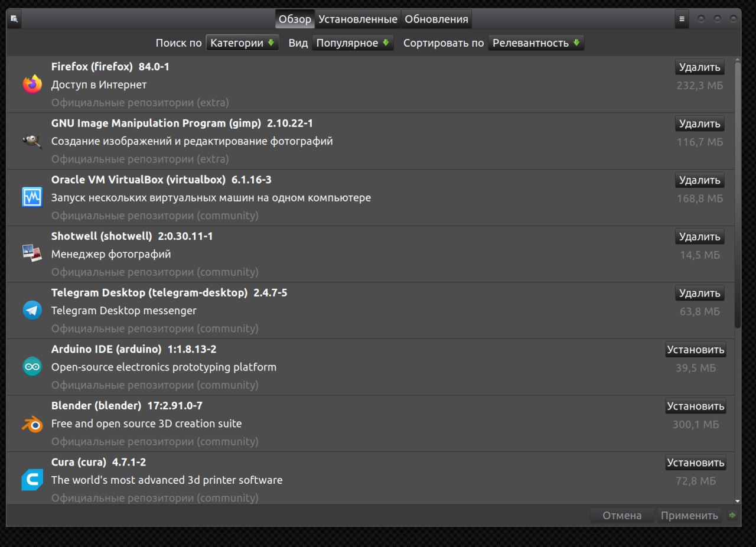Click the 39,5 МБ size of Arduino IDE
The image size is (756, 547).
point(696,368)
